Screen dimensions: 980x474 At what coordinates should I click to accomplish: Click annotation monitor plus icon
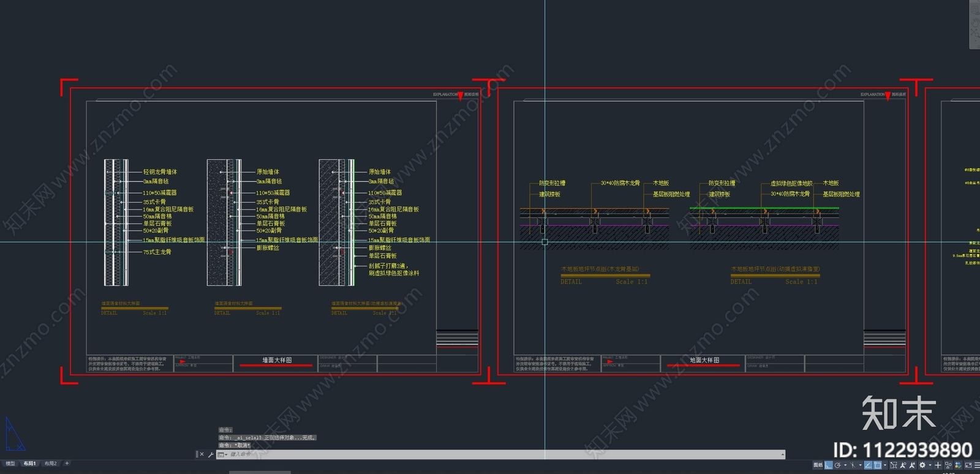point(938,465)
